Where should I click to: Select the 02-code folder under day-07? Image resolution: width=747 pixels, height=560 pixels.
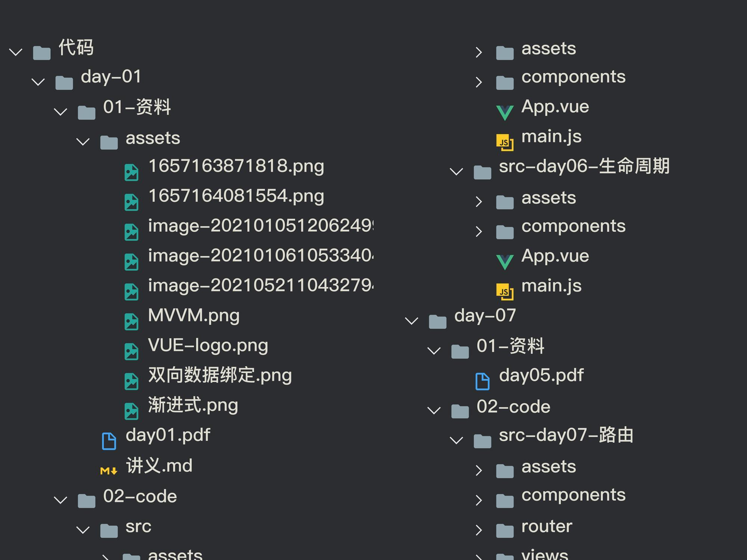coord(513,407)
